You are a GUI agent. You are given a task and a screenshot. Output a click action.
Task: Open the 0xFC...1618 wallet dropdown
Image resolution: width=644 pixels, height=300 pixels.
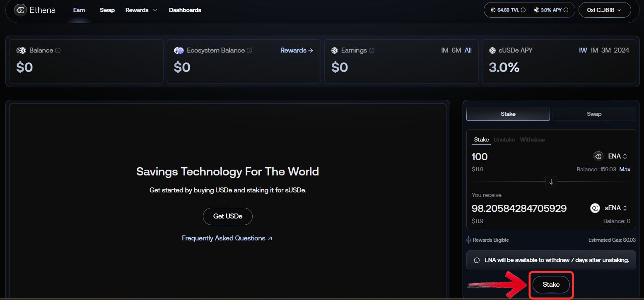pyautogui.click(x=605, y=10)
